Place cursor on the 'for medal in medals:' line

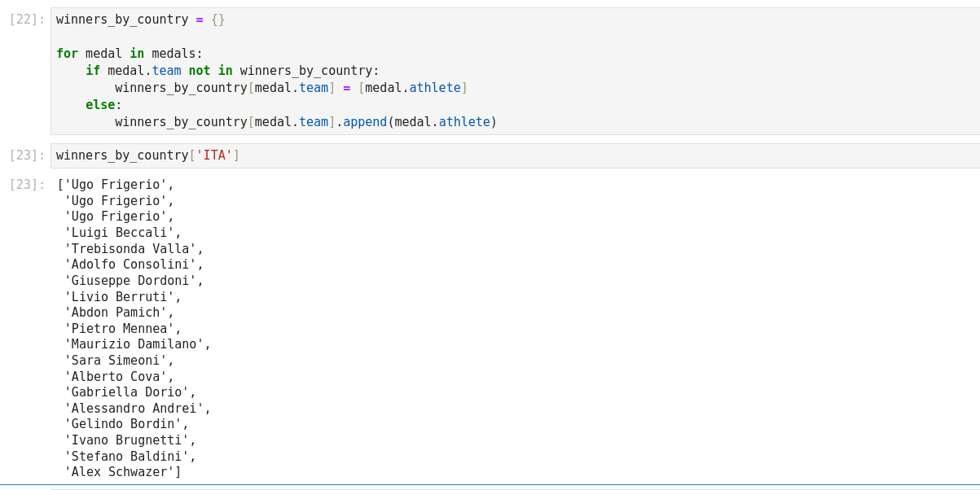point(130,54)
